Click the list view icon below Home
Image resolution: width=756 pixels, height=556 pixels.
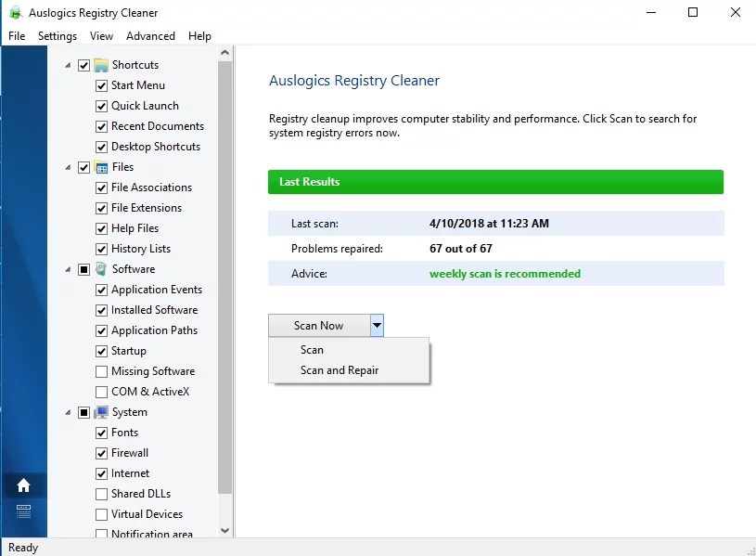23,511
